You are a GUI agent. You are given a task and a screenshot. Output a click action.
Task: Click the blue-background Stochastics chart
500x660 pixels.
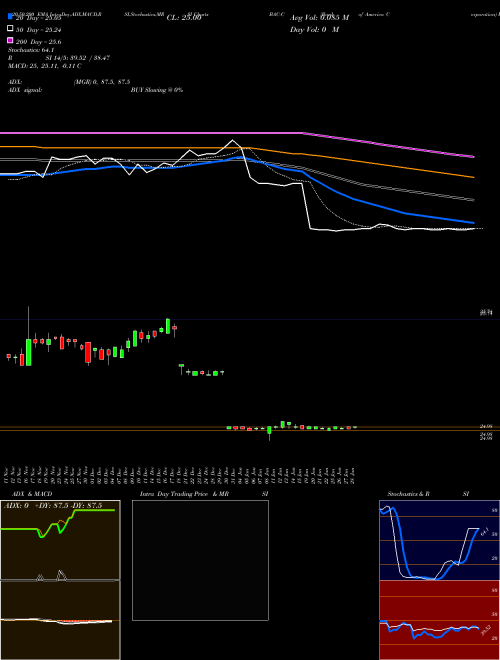click(x=439, y=540)
